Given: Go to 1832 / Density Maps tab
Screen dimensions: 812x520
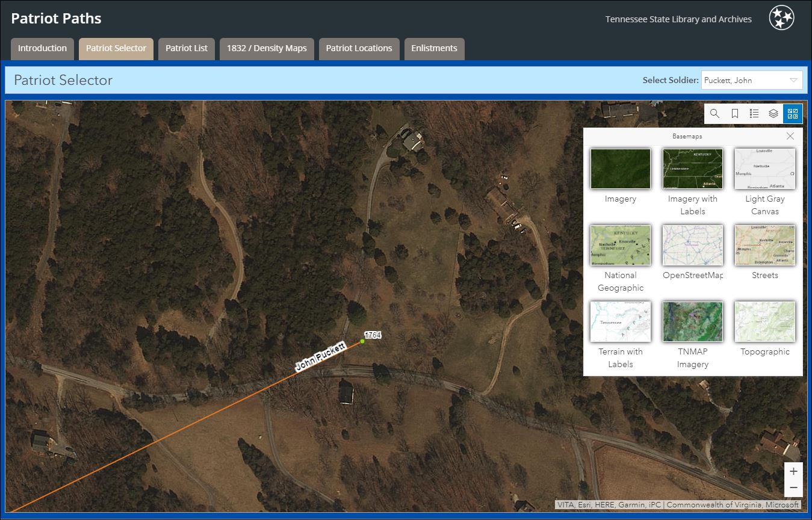Looking at the screenshot, I should point(267,49).
